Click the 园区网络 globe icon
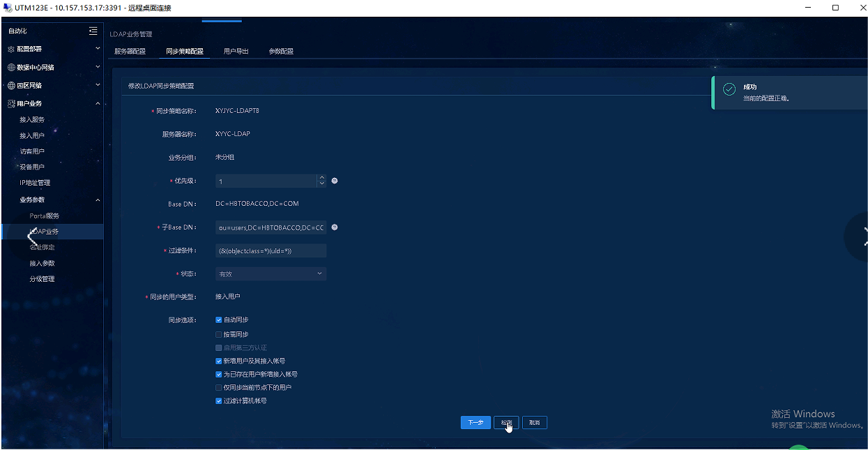Screen dimensions: 868x450 tap(10, 86)
